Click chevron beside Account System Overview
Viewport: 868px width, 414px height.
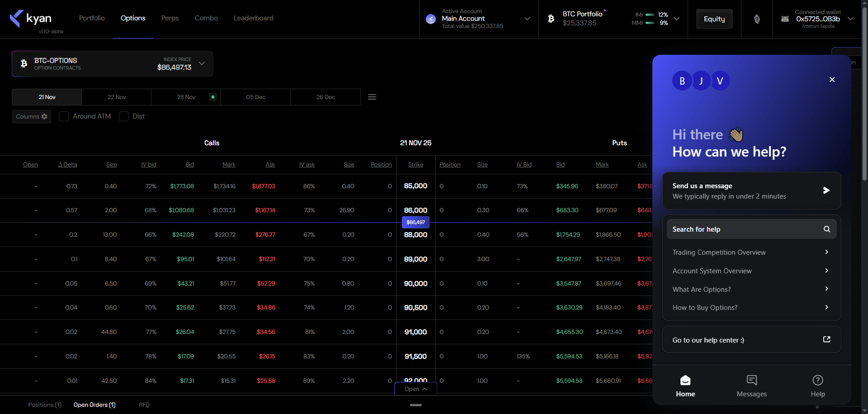tap(827, 271)
